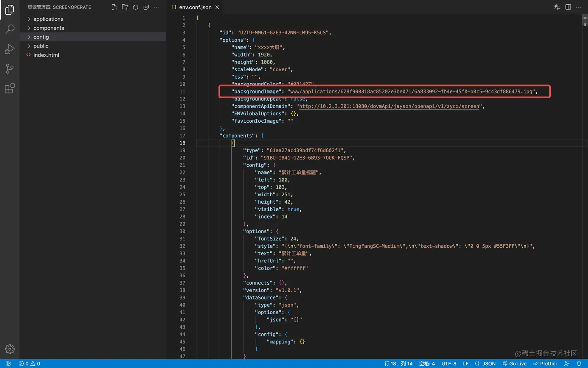Expand the components folder

93,28
